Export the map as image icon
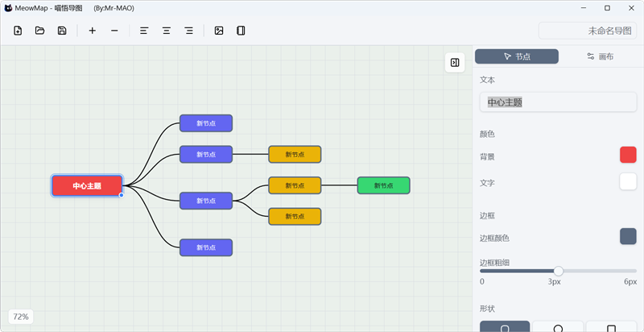Viewport: 644px width, 332px height. [x=219, y=31]
